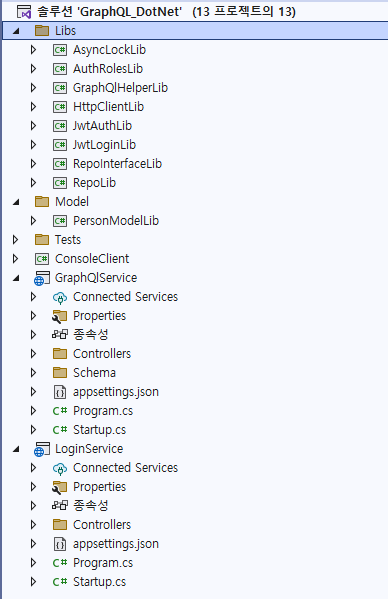This screenshot has height=599, width=388.
Task: Click appsettings.json file icon under GraphQlService
Action: 60,392
